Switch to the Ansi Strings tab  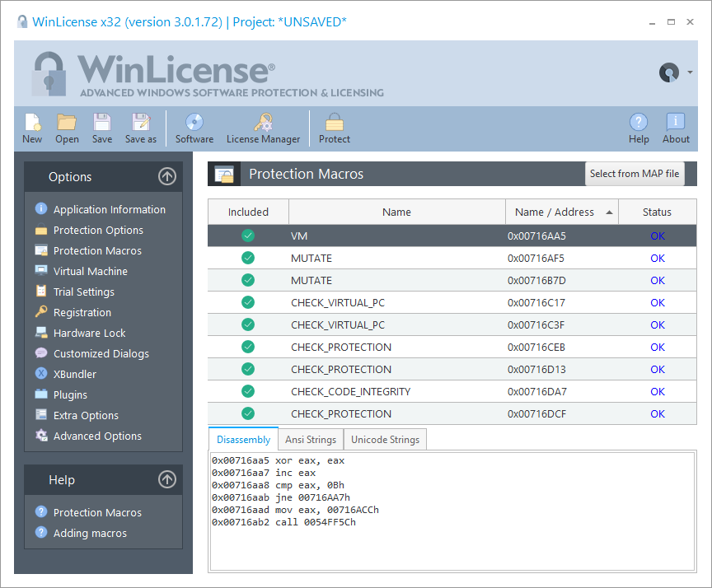point(311,439)
